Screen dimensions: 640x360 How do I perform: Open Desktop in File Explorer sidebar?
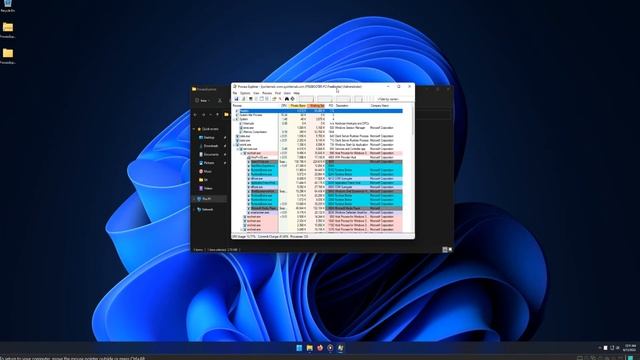point(209,138)
